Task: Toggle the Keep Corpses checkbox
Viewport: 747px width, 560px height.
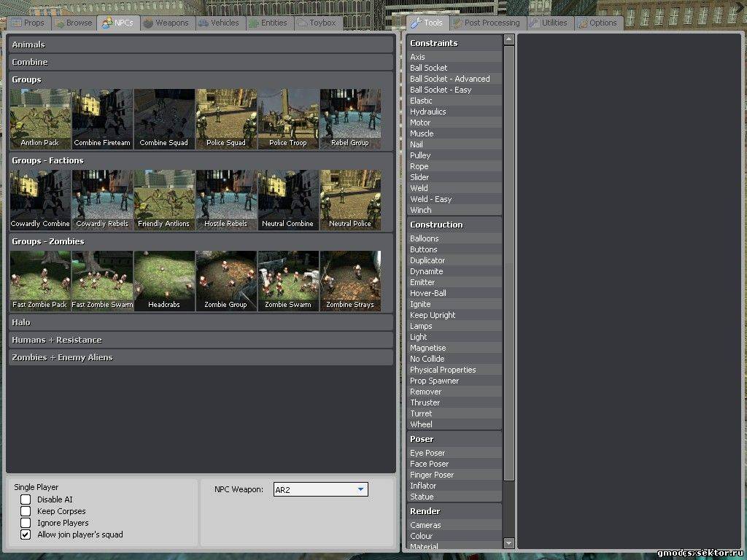Action: pyautogui.click(x=26, y=511)
